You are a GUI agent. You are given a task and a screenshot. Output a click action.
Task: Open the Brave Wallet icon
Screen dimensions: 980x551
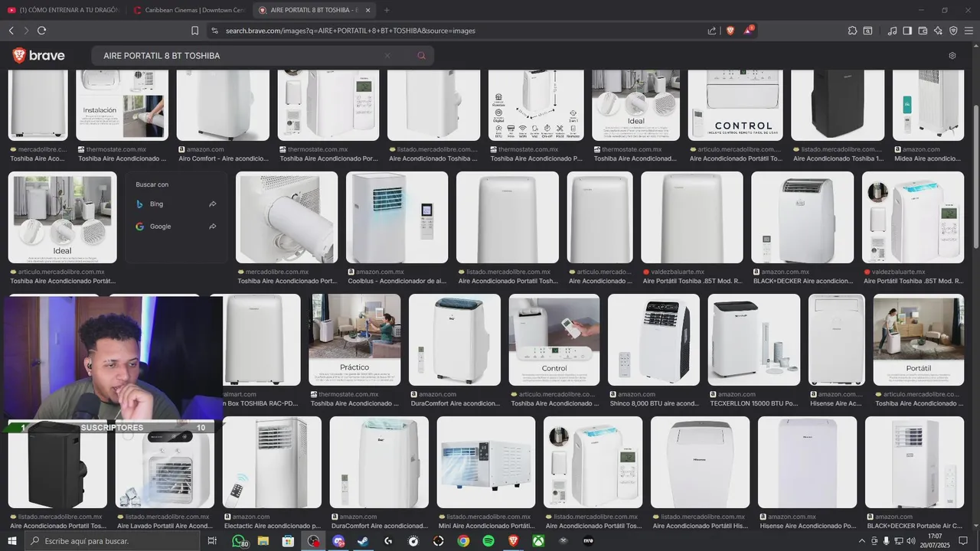pos(923,31)
